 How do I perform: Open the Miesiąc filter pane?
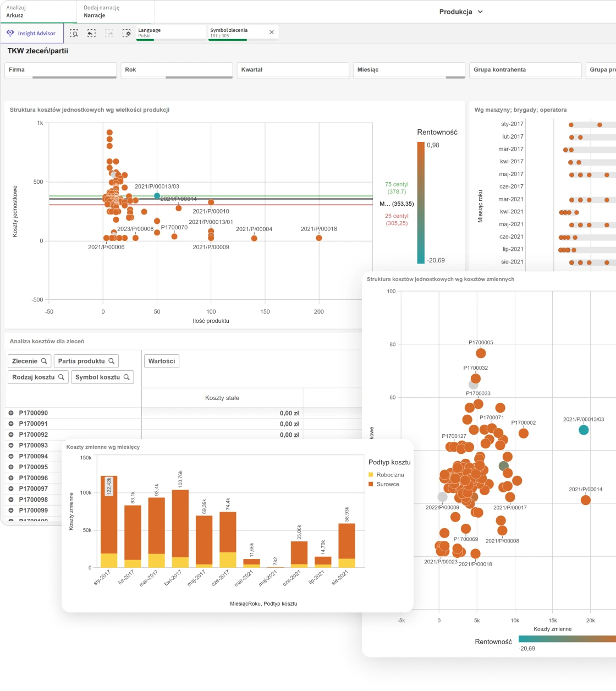click(x=409, y=70)
